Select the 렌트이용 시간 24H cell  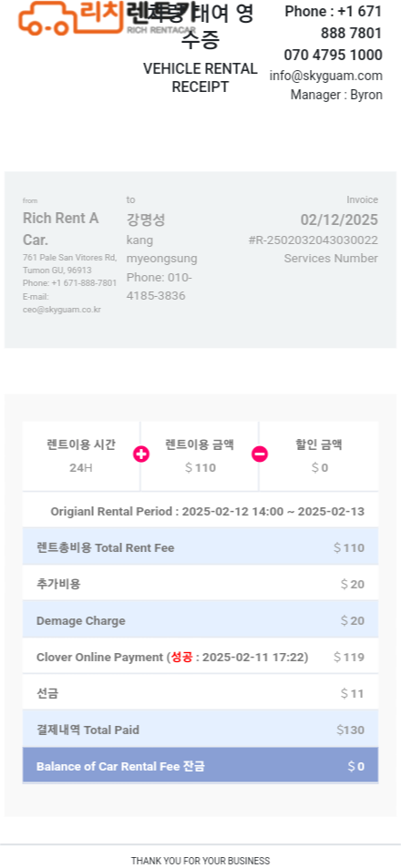[81, 456]
